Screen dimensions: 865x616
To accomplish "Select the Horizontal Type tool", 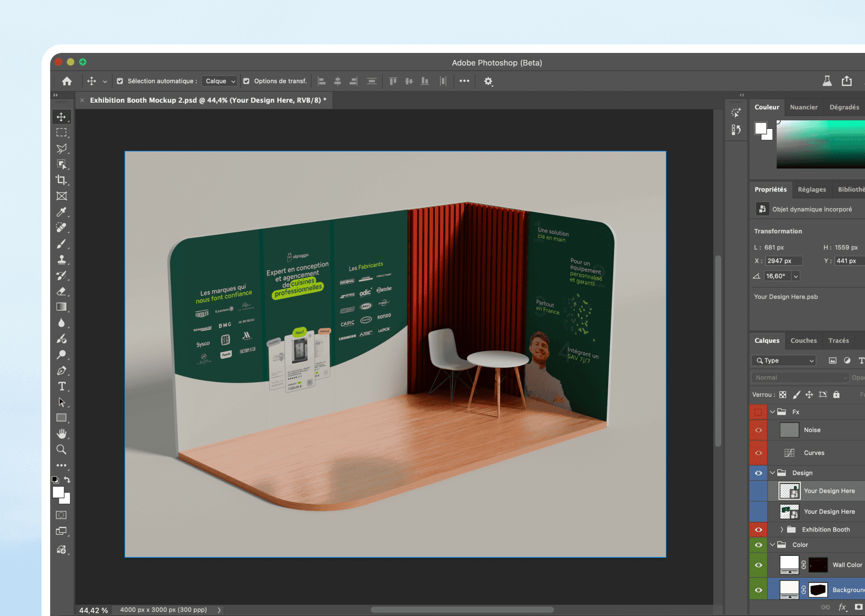I will (62, 386).
